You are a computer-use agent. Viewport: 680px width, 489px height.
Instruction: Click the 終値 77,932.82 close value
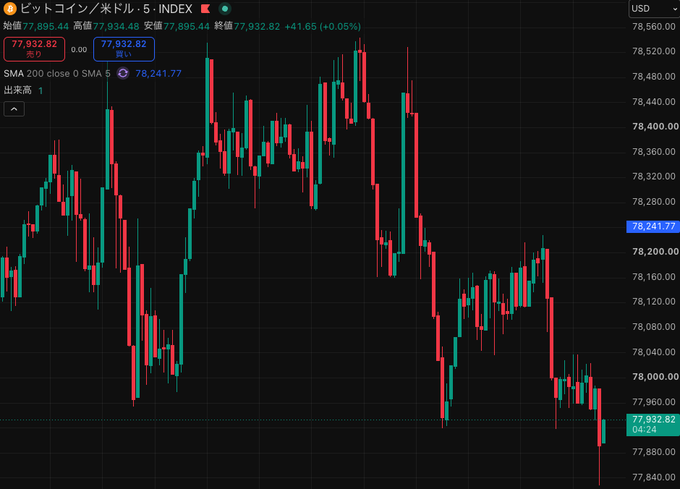247,26
